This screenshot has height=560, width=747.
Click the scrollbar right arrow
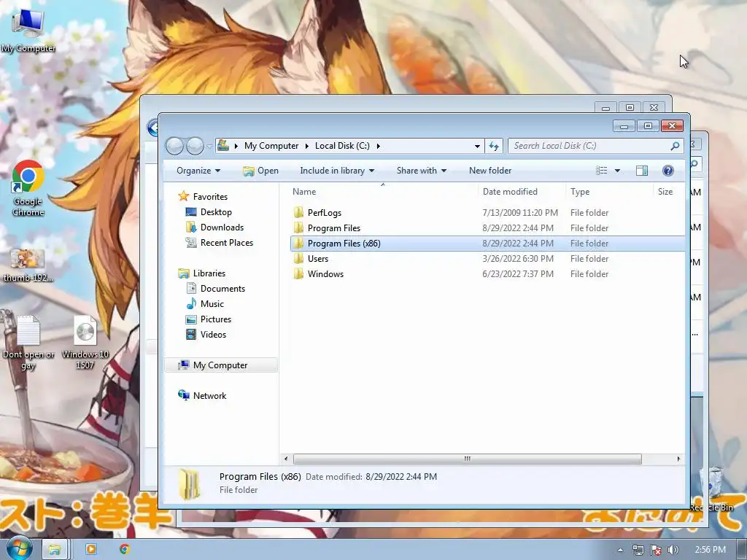point(678,459)
